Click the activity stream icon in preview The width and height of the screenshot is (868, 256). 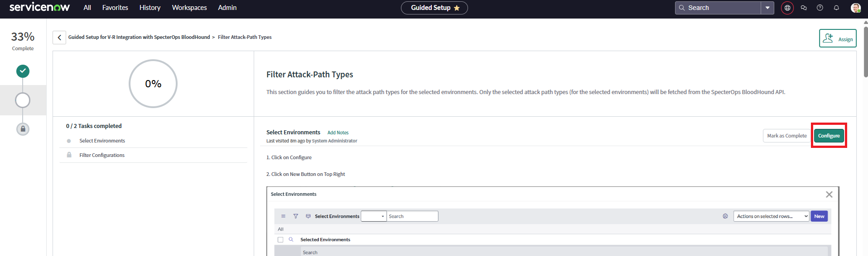coord(308,216)
